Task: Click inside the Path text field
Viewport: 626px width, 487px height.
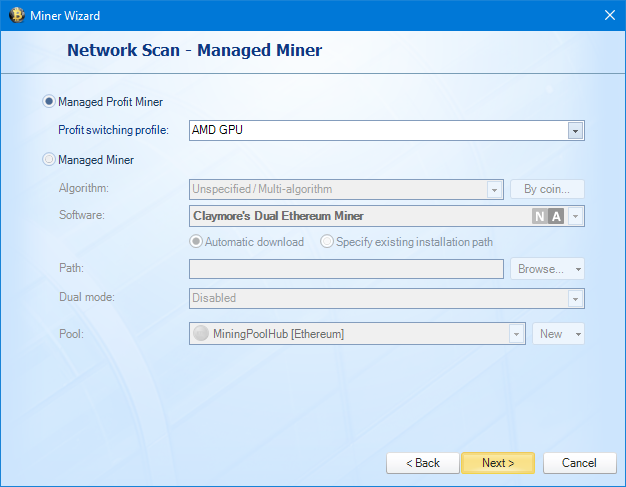Action: point(346,269)
